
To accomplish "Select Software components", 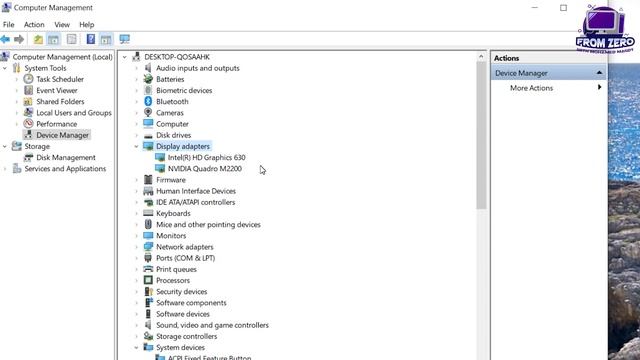I will coord(191,302).
